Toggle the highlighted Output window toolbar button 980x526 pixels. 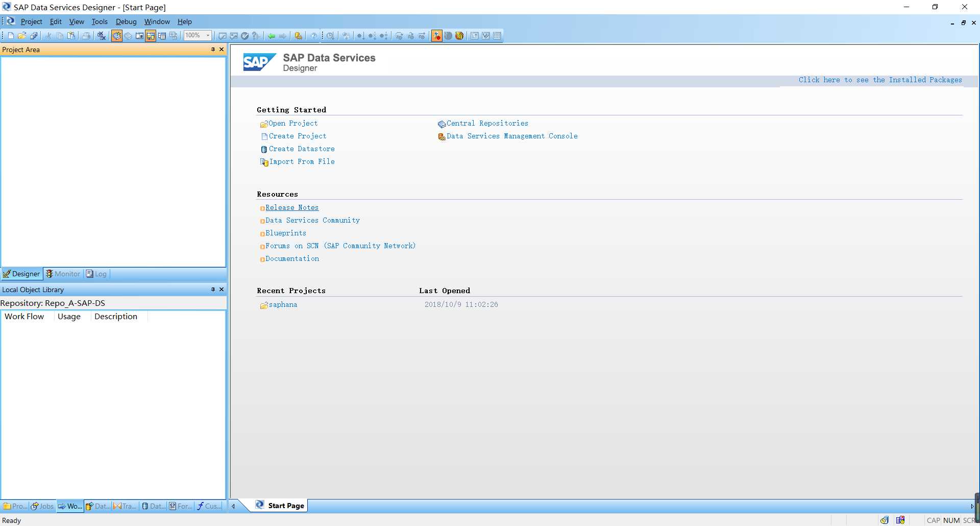pyautogui.click(x=151, y=36)
